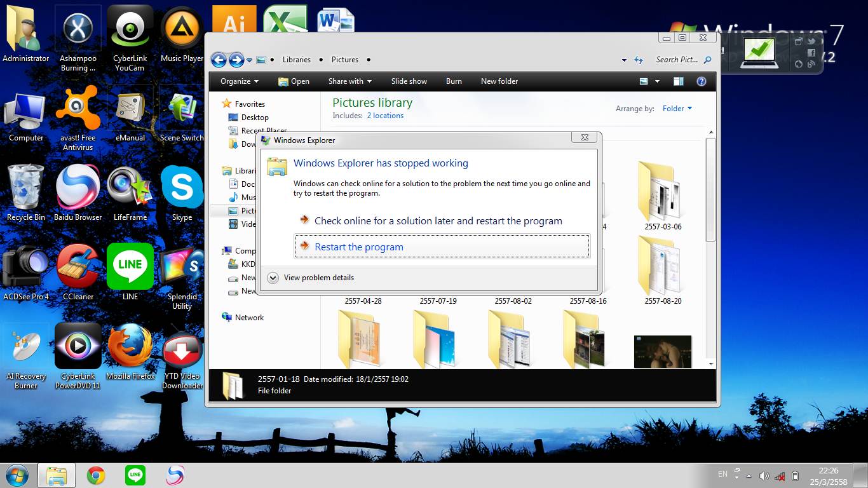
Task: Select Restart the program option
Action: coord(442,247)
